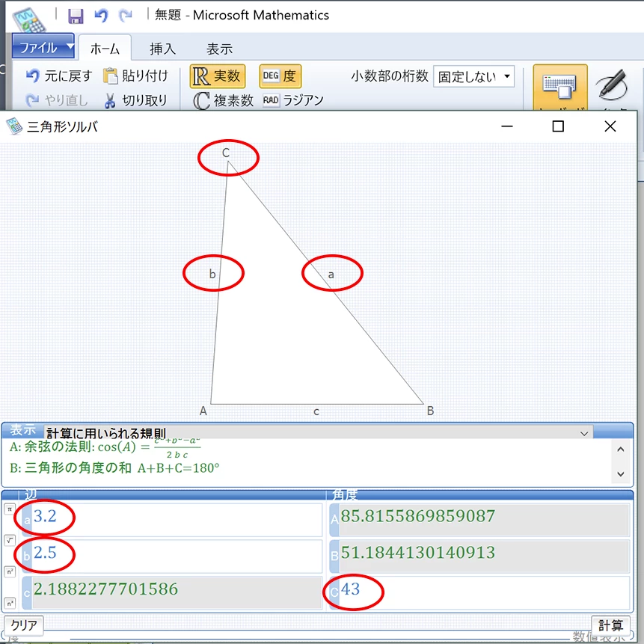Screen dimensions: 644x644
Task: Select DEG 度 angle unit
Action: click(x=280, y=76)
